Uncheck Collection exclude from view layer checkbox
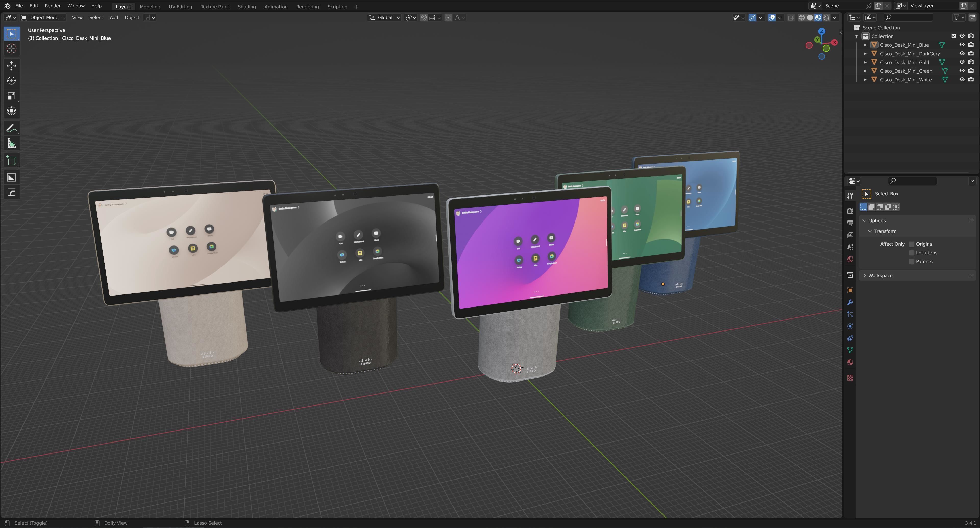 pos(953,36)
